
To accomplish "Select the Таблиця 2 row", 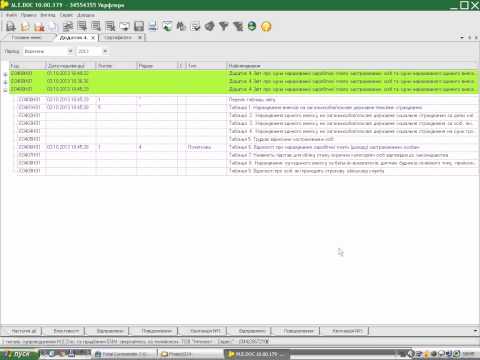I will (247, 115).
